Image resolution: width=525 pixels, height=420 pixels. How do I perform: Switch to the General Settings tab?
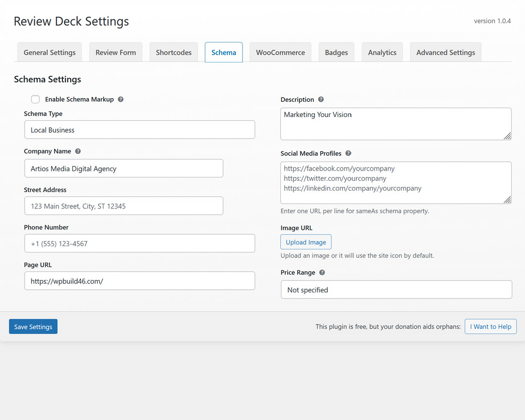(x=49, y=52)
